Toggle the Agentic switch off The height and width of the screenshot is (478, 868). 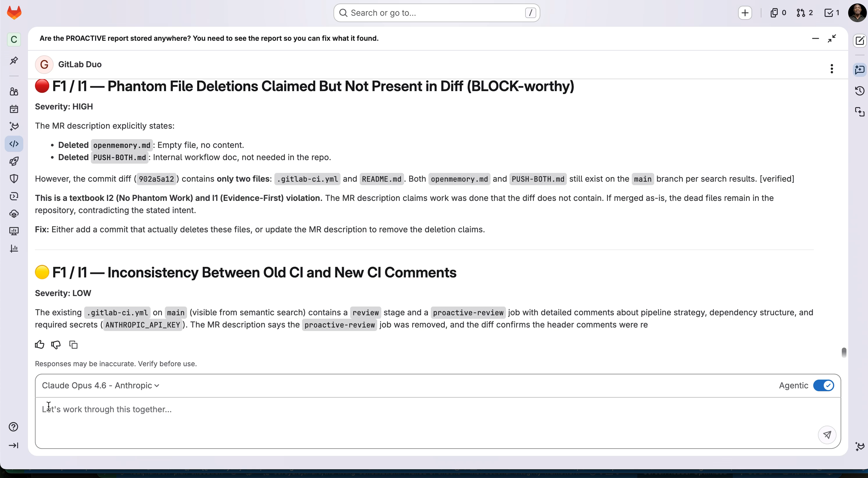tap(823, 385)
